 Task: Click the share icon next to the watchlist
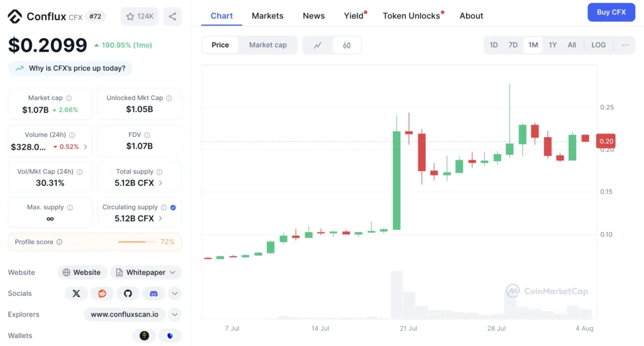172,16
